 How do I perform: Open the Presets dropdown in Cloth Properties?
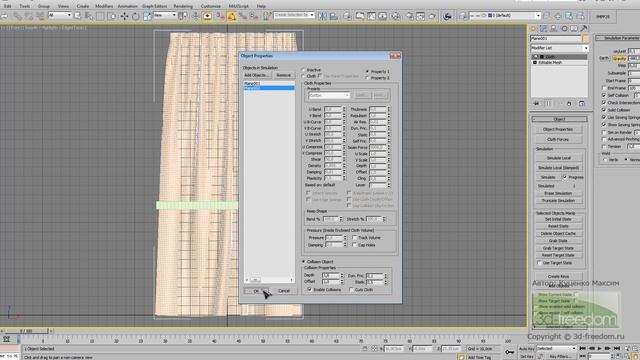pyautogui.click(x=329, y=96)
